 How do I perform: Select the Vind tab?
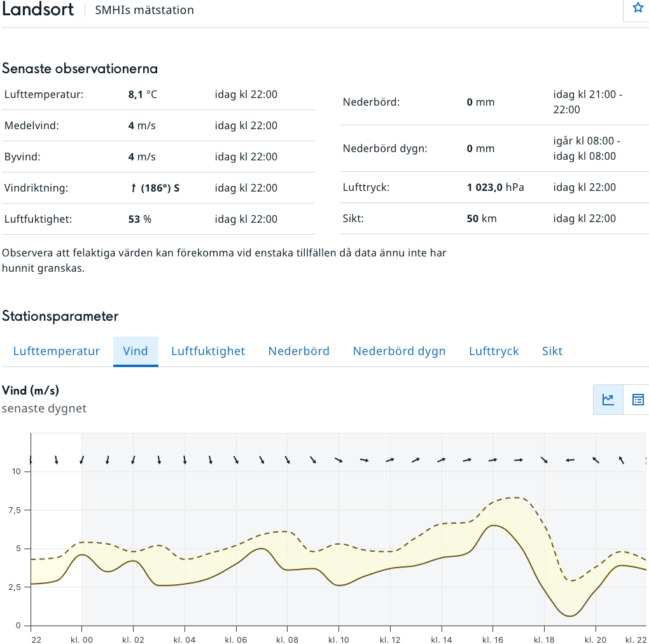coord(136,351)
